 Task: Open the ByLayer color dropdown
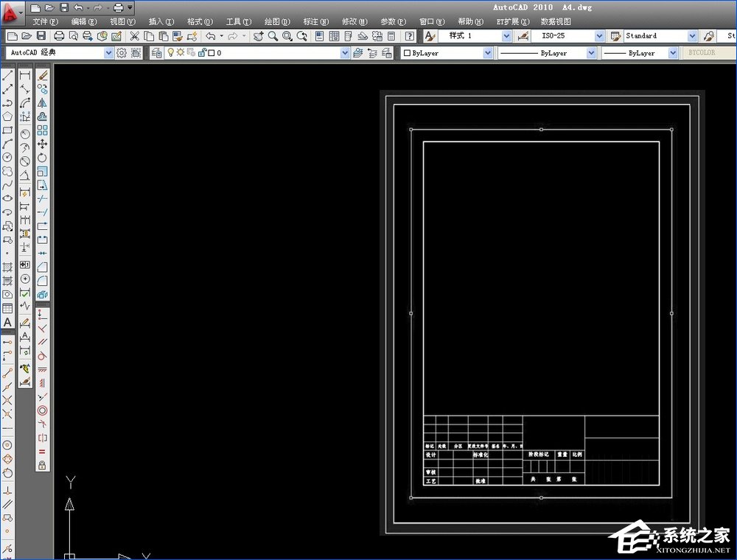tap(487, 53)
